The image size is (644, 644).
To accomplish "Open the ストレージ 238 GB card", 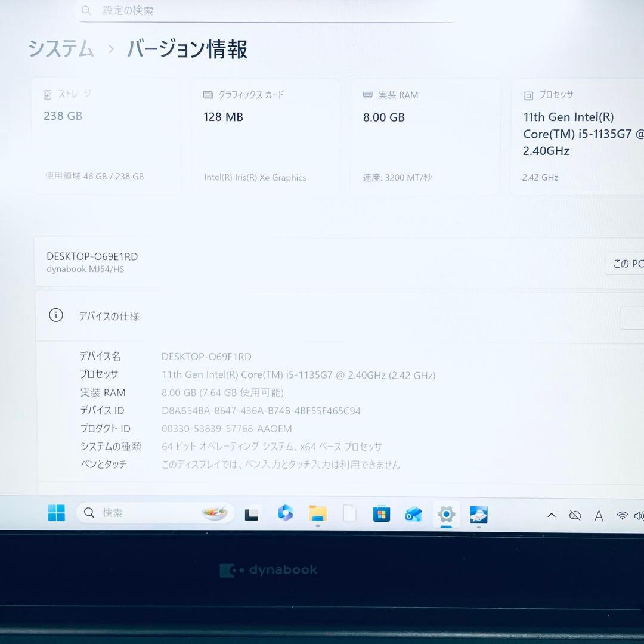I will click(x=107, y=136).
